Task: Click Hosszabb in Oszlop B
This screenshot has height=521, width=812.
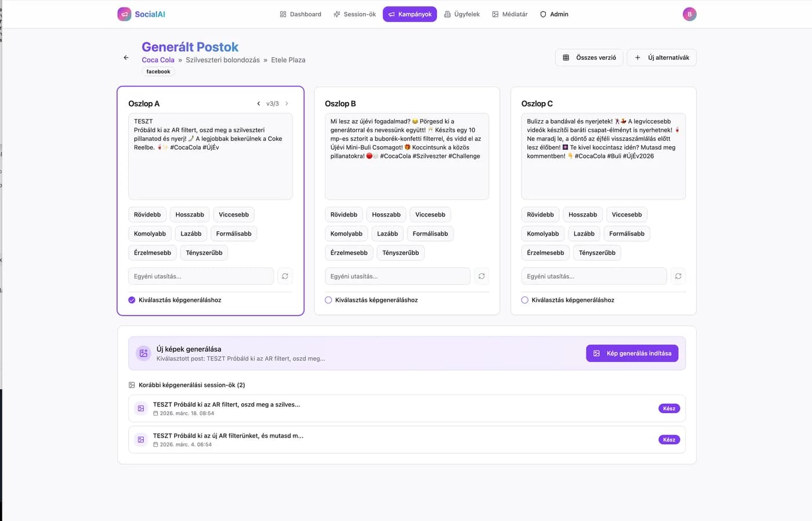Action: click(386, 215)
